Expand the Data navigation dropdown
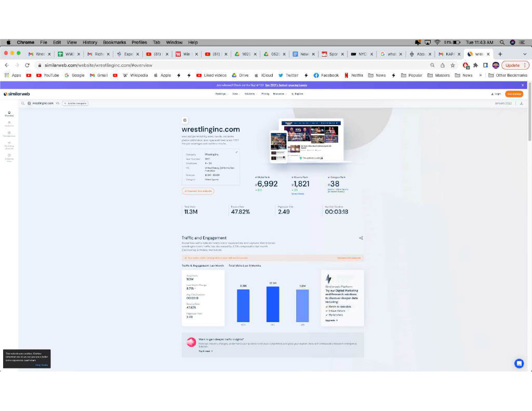 pyautogui.click(x=235, y=94)
